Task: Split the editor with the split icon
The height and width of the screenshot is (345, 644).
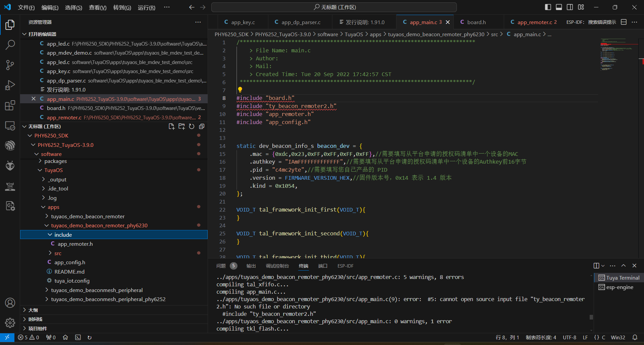Action: (624, 22)
